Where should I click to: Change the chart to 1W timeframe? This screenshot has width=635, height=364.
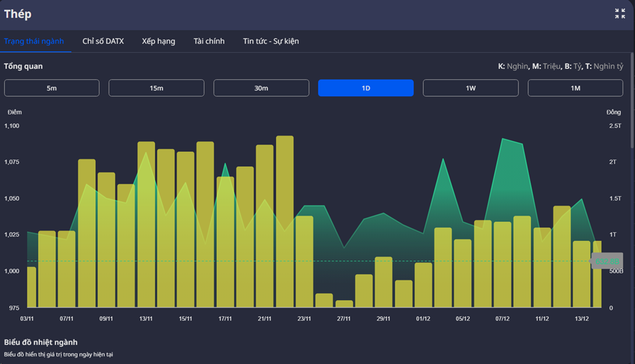[x=470, y=88]
